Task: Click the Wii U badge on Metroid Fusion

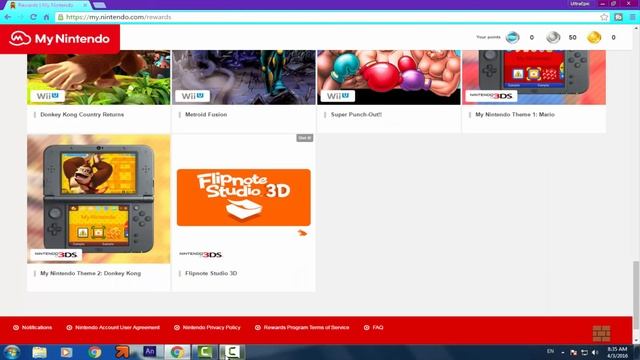Action: [x=192, y=96]
